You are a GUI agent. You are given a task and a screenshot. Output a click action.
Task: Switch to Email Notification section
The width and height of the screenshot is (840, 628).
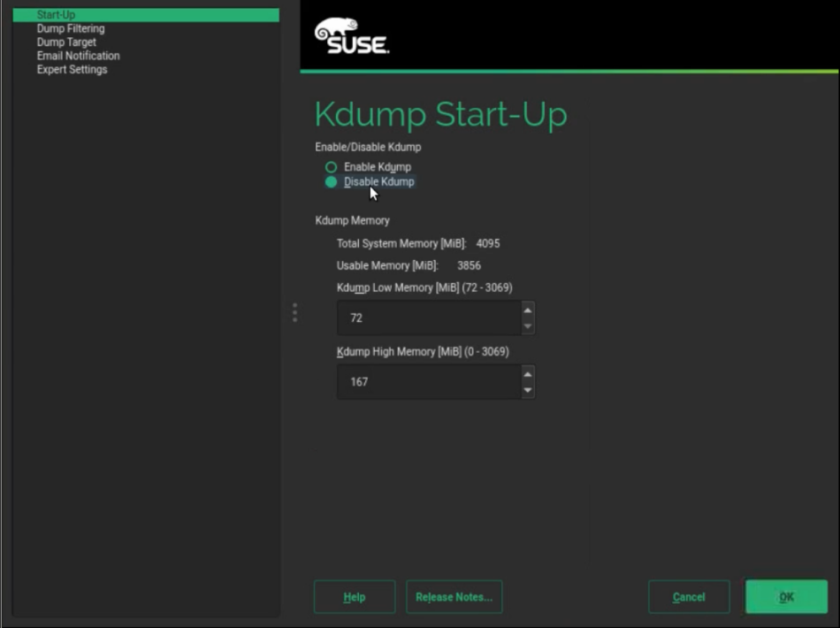78,56
